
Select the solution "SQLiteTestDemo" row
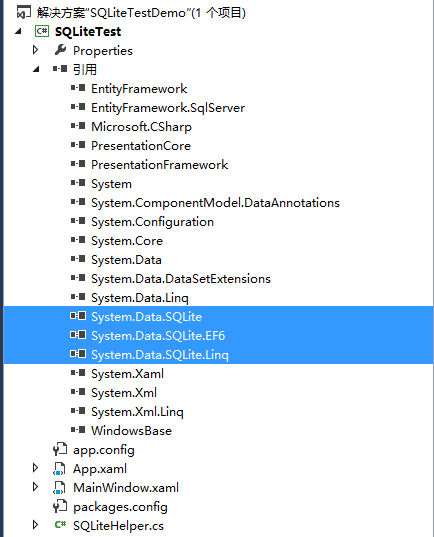(141, 13)
